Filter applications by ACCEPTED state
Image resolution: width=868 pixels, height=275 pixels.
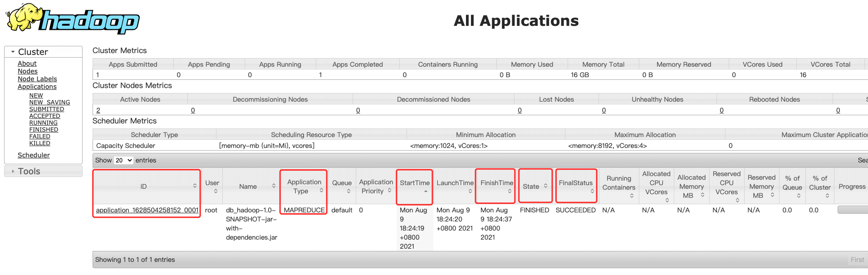click(44, 116)
